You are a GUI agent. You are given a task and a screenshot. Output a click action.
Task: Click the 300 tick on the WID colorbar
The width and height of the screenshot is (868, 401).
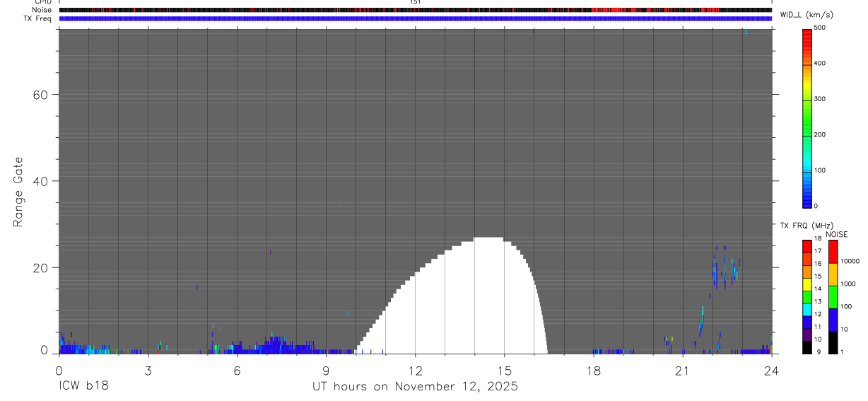[819, 99]
